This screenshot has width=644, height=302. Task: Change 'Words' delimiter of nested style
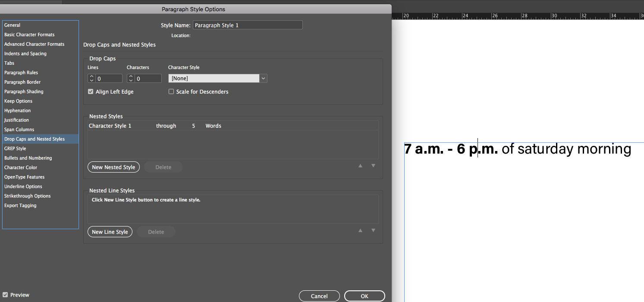[x=213, y=126]
